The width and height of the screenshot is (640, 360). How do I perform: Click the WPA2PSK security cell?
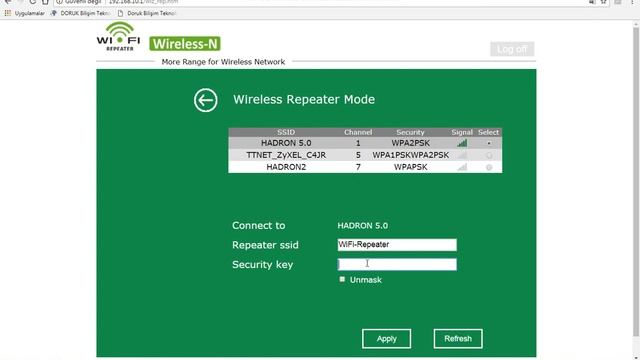pos(411,143)
